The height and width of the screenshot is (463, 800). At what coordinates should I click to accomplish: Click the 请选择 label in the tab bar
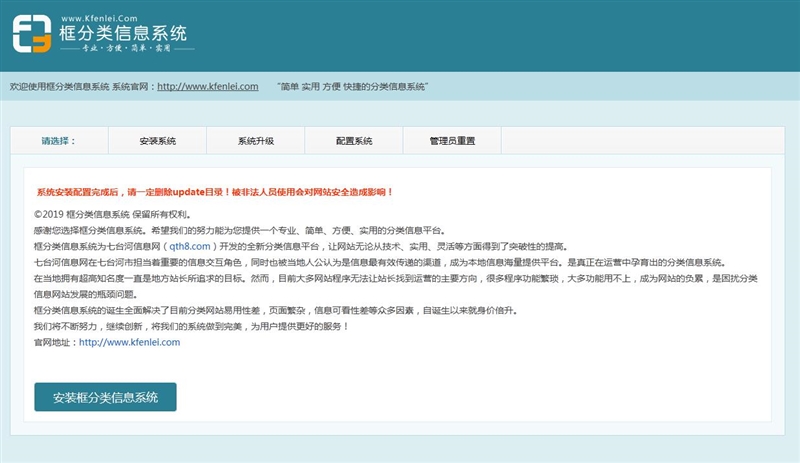[x=58, y=141]
